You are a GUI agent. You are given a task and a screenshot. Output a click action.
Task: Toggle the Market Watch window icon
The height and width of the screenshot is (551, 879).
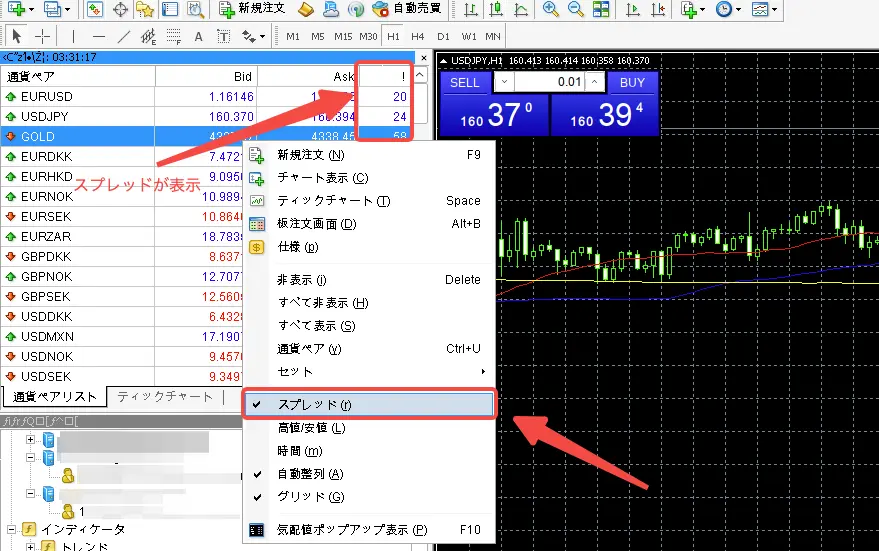click(x=94, y=8)
